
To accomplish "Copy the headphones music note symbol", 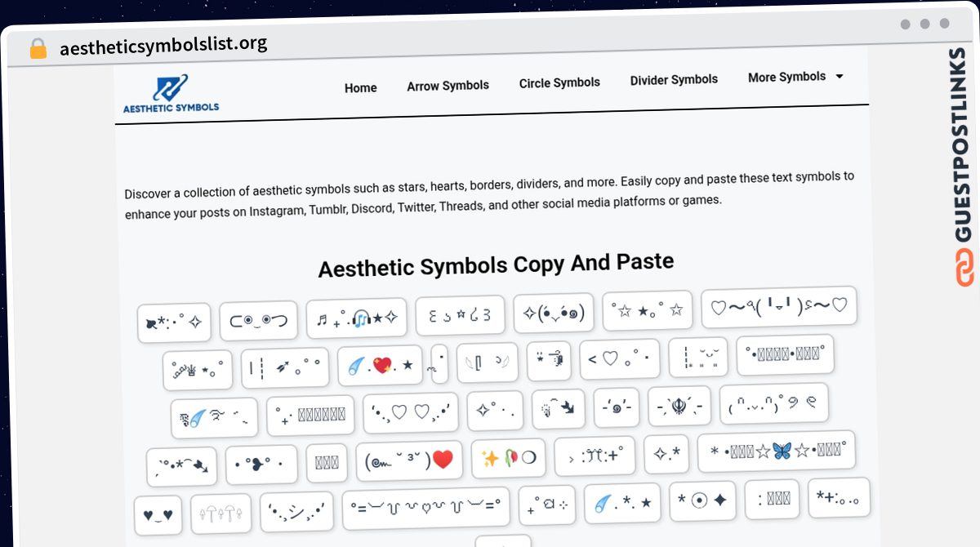I will (x=356, y=318).
